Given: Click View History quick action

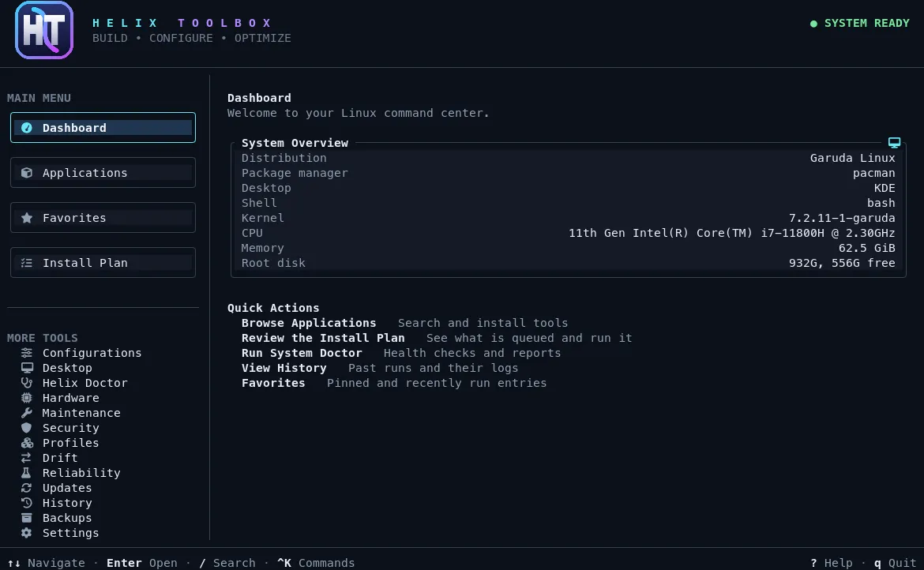Looking at the screenshot, I should click(284, 368).
